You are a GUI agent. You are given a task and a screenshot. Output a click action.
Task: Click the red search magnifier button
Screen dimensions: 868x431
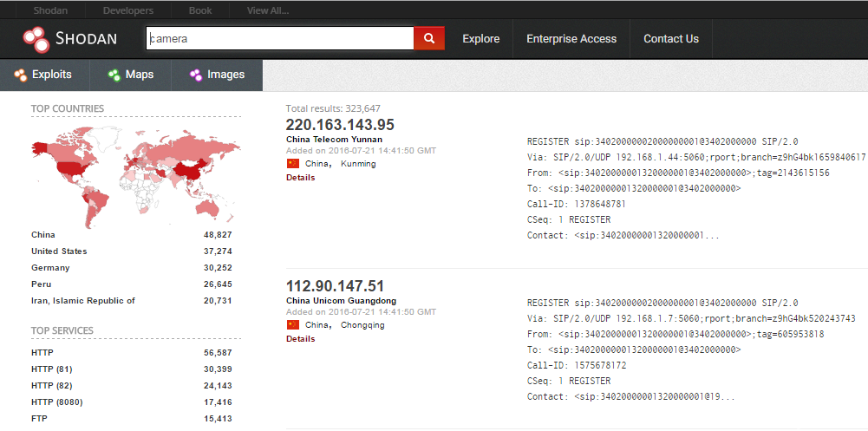(x=429, y=38)
